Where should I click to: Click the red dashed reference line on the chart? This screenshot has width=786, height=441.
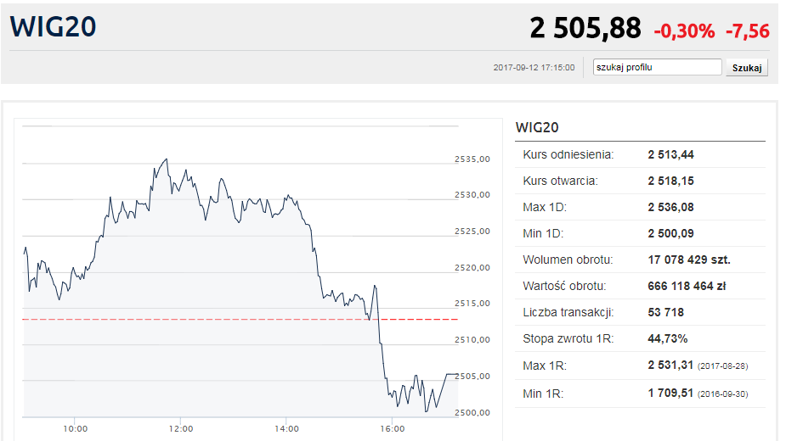[200, 319]
